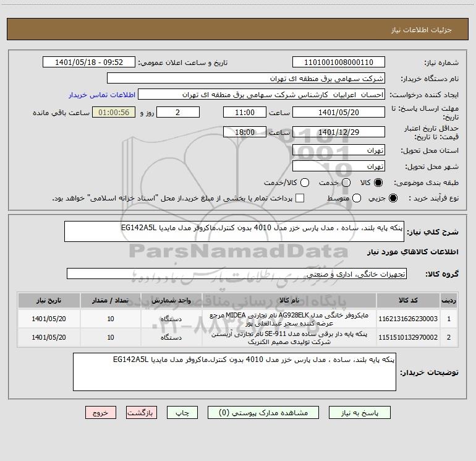Image resolution: width=476 pixels, height=461 pixels.
Task: Click row number 2 cell
Action: [x=449, y=337]
